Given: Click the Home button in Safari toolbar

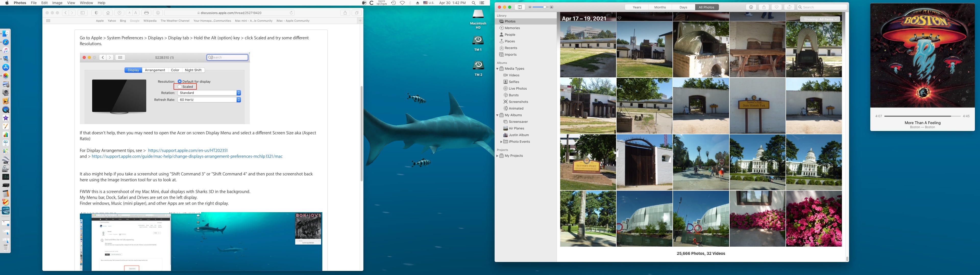Looking at the screenshot, I should tap(108, 13).
